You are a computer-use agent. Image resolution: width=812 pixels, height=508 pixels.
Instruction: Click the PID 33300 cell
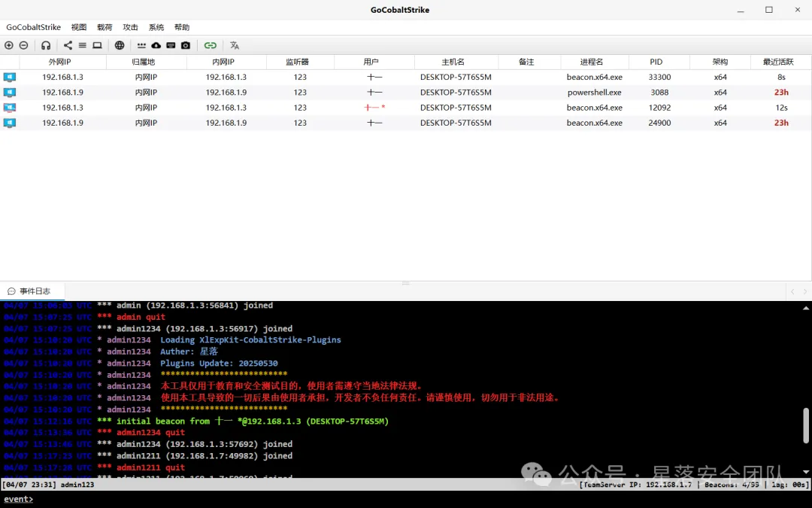pyautogui.click(x=659, y=78)
